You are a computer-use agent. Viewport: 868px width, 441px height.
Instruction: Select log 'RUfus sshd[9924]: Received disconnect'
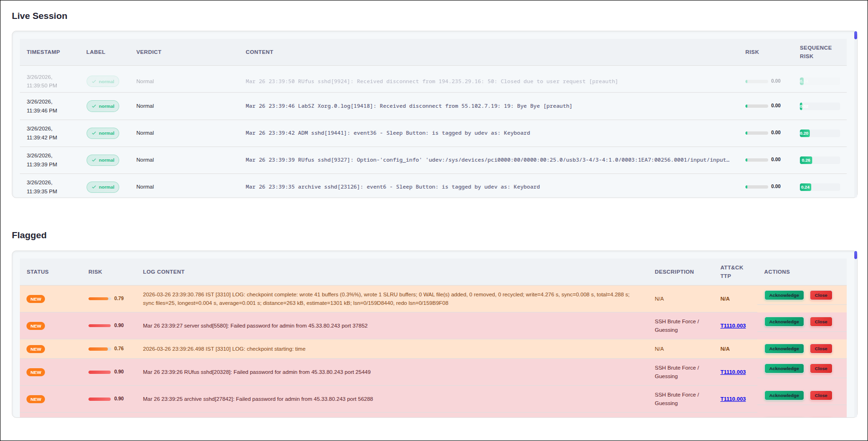click(x=431, y=81)
